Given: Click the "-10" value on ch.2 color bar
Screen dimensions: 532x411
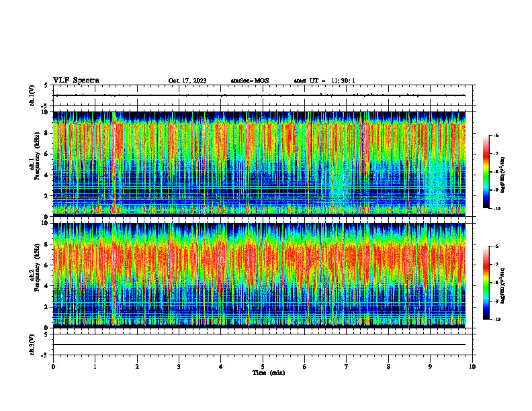Looking at the screenshot, I should (496, 320).
